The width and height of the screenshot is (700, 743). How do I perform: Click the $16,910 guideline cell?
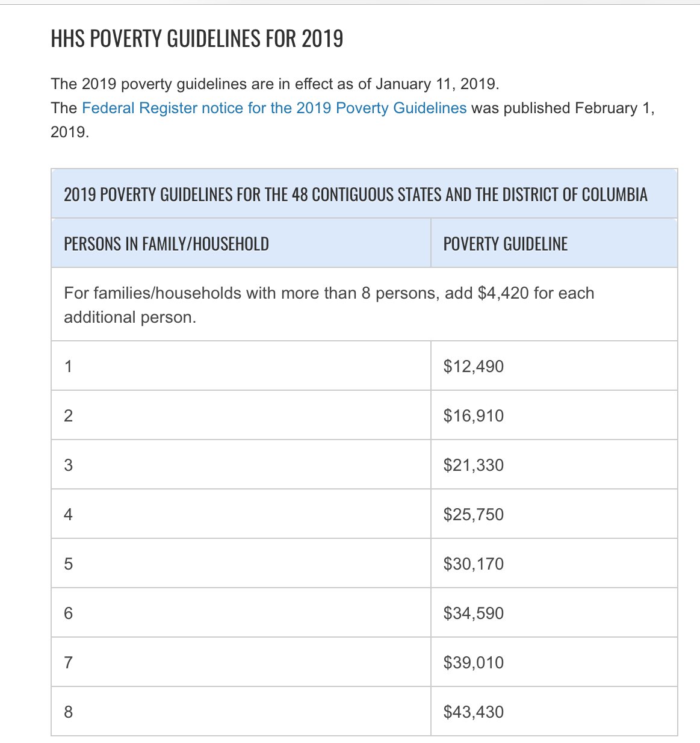point(554,415)
